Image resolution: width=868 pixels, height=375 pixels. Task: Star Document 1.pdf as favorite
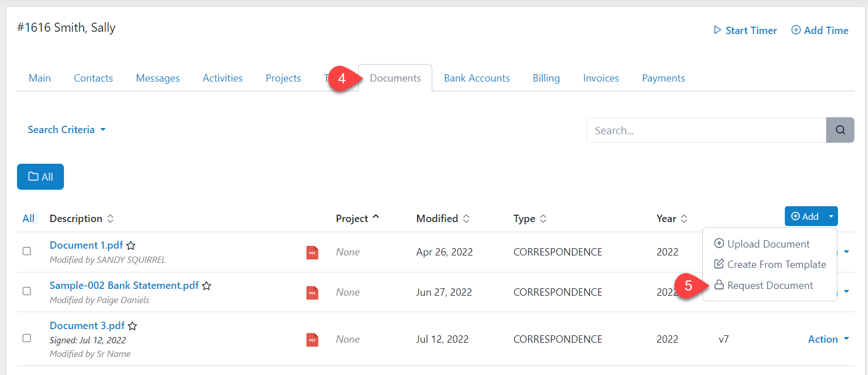[131, 246]
